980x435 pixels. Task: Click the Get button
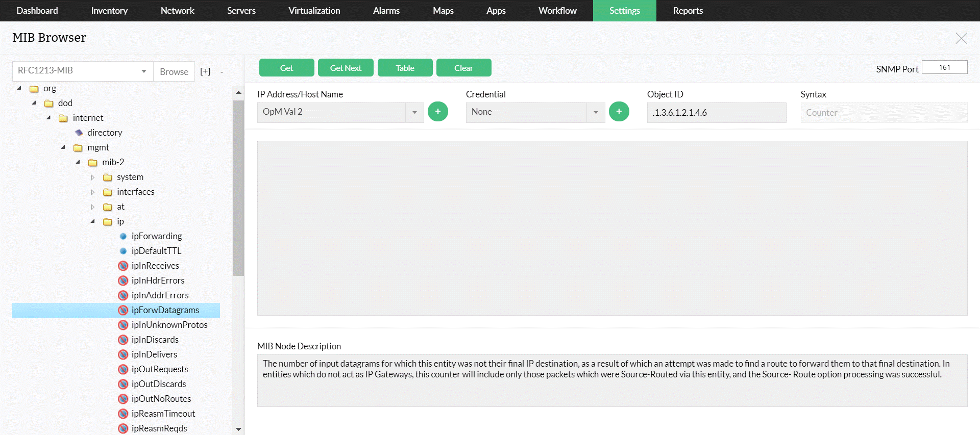pyautogui.click(x=287, y=68)
